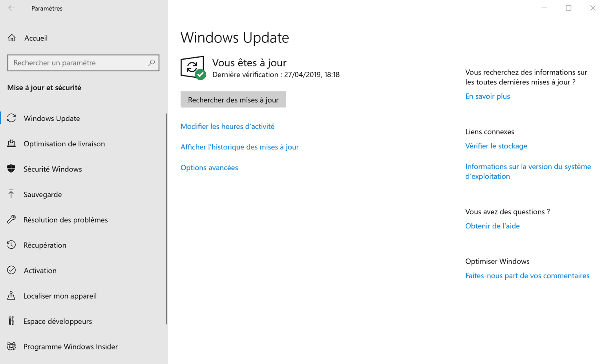Click the Dernière vérification date text
The image size is (603, 364).
click(x=276, y=75)
